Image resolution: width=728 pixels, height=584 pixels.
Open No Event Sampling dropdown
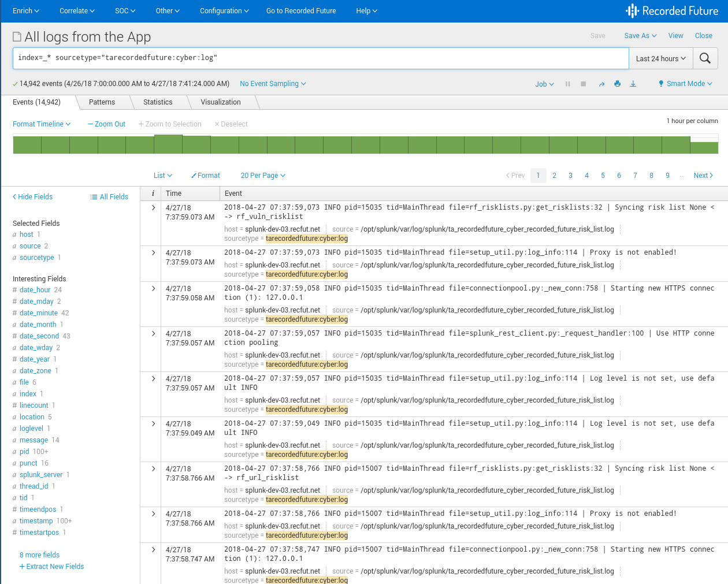pyautogui.click(x=273, y=84)
